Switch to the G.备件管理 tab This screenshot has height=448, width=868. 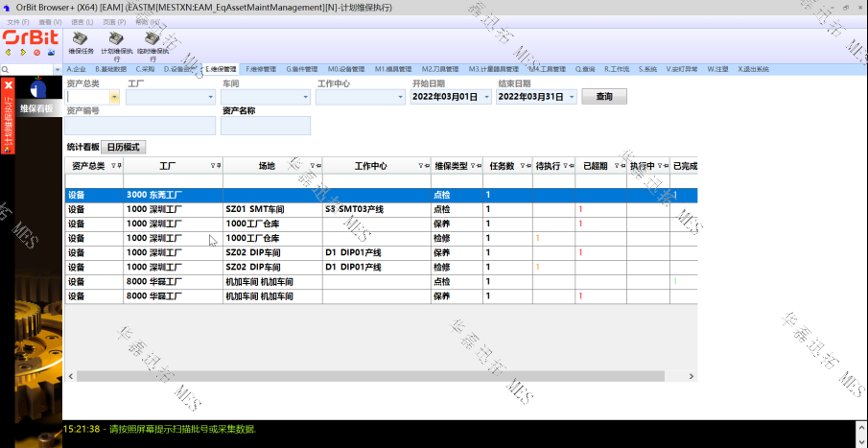pyautogui.click(x=302, y=69)
